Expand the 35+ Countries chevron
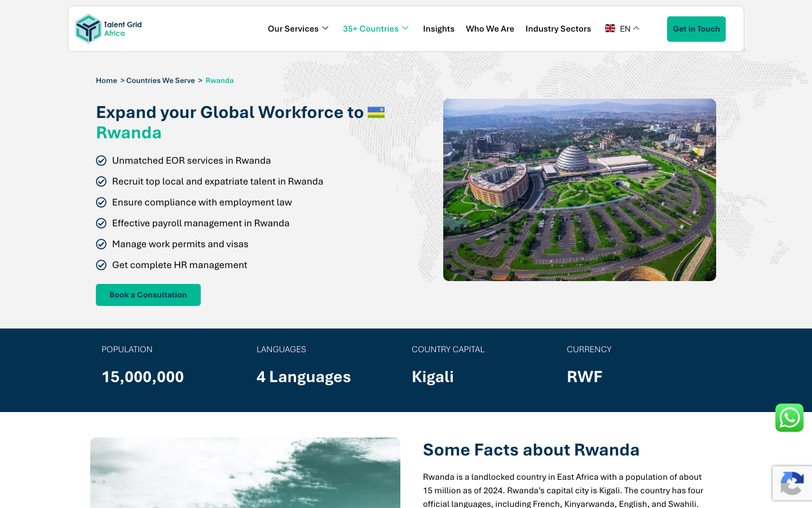Image resolution: width=812 pixels, height=508 pixels. point(405,28)
